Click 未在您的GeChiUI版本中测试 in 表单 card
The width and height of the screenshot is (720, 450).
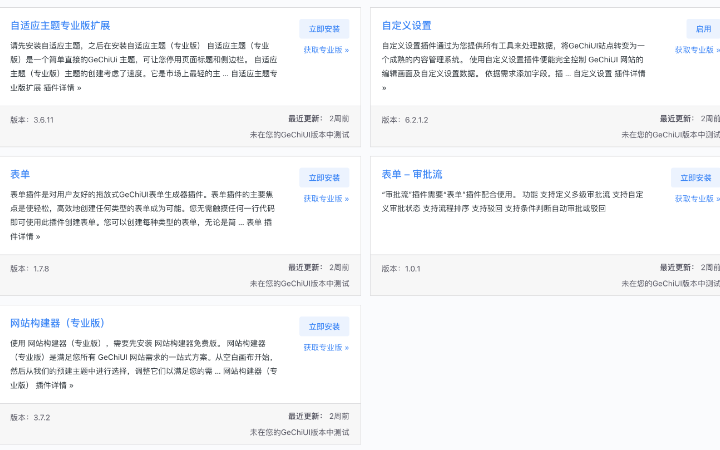coord(299,284)
